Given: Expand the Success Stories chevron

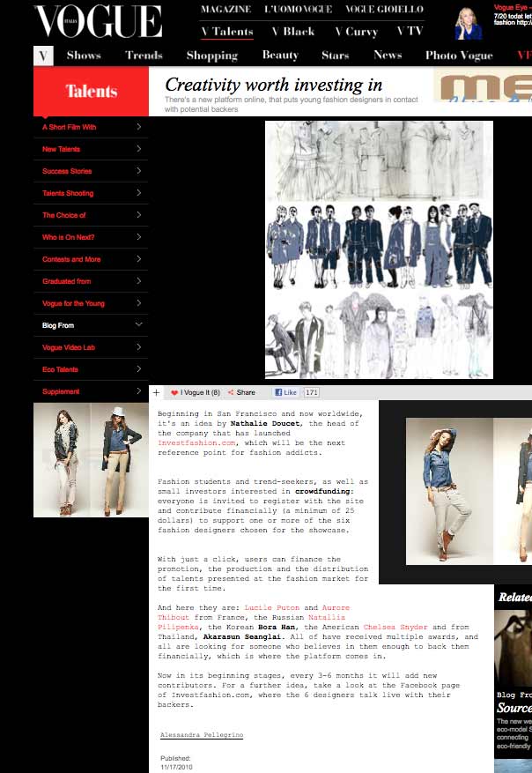Looking at the screenshot, I should [x=139, y=171].
